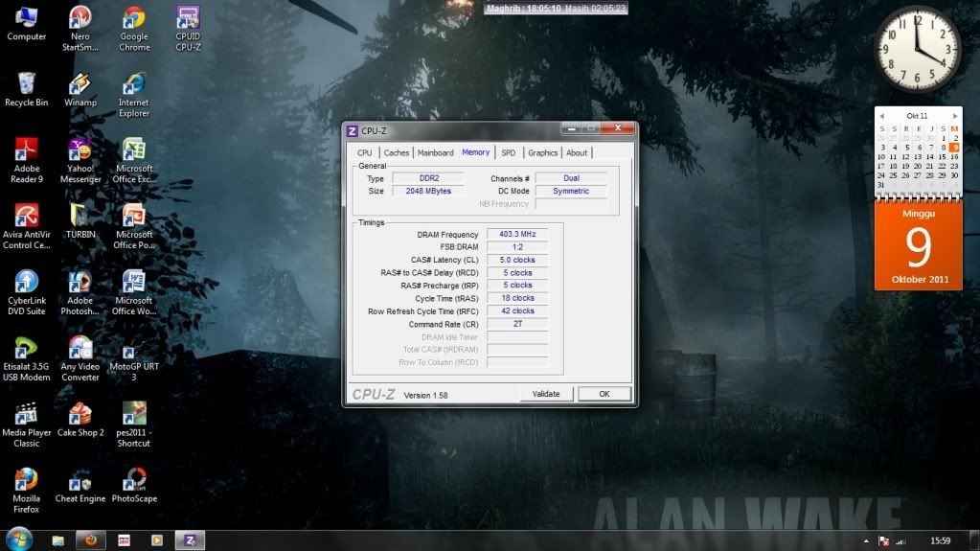Viewport: 980px width, 551px height.
Task: Launch Google Chrome from desktop
Action: (134, 29)
